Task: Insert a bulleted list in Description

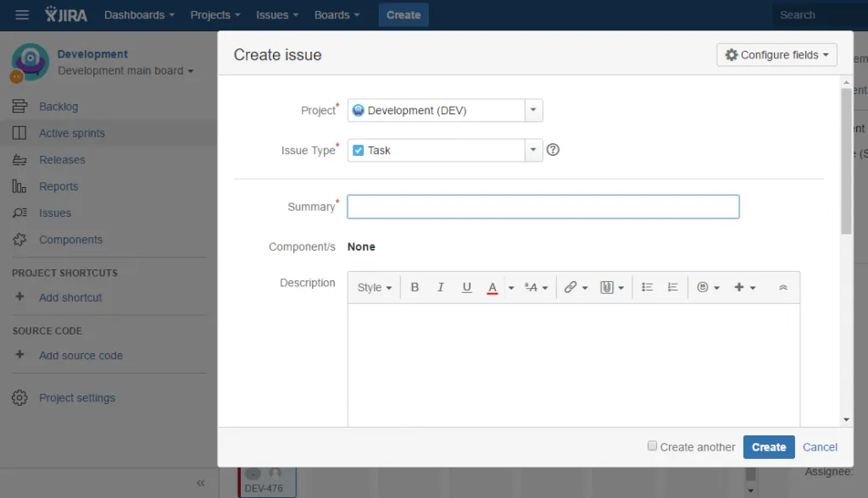Action: tap(647, 287)
